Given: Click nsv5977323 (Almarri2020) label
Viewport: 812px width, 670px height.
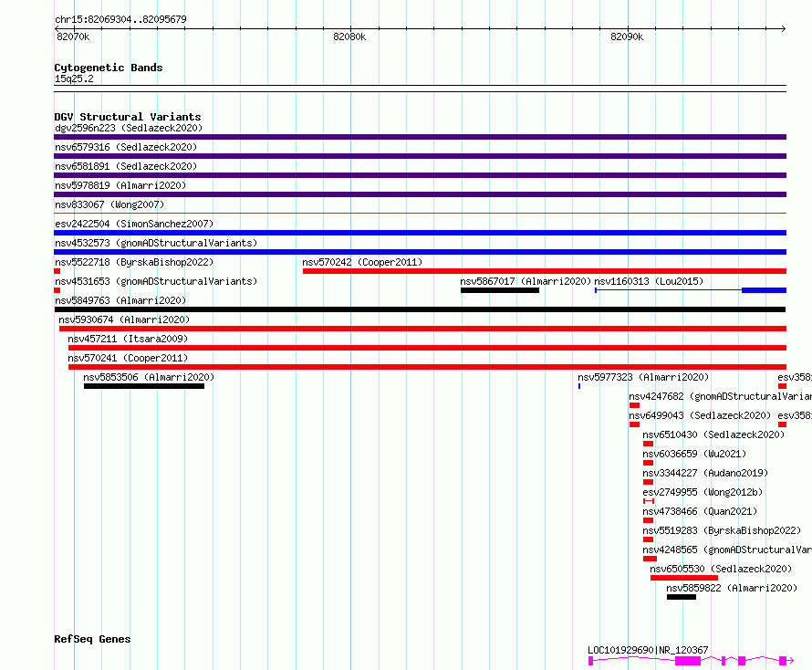Looking at the screenshot, I should 643,377.
